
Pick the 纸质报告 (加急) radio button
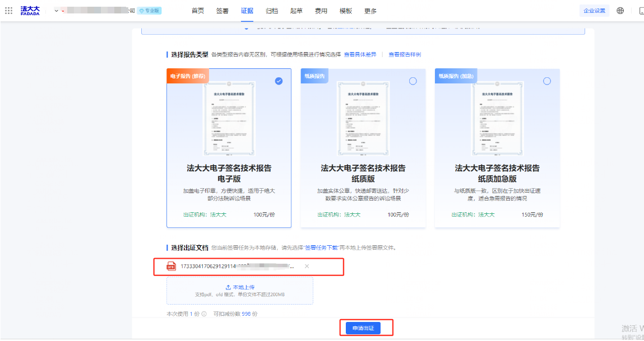546,81
